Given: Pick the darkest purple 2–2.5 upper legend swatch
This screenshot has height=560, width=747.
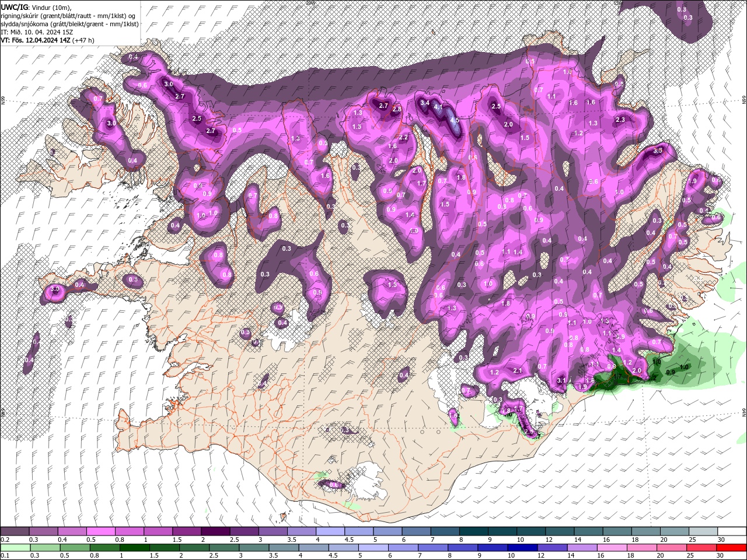Looking at the screenshot, I should click(215, 531).
